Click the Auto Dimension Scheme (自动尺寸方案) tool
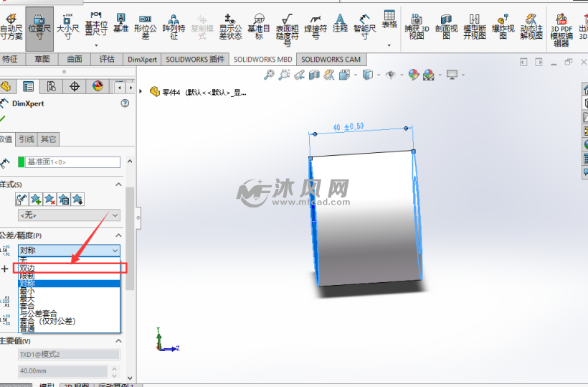588x387 pixels. click(x=11, y=27)
